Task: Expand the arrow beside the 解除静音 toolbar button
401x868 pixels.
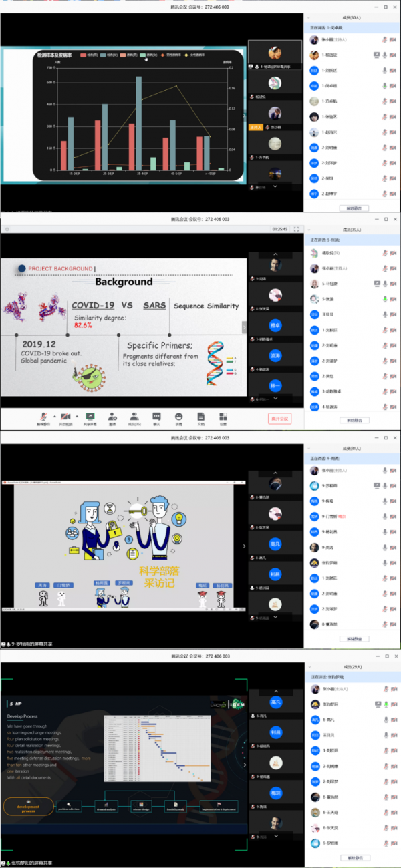Action: (53, 415)
